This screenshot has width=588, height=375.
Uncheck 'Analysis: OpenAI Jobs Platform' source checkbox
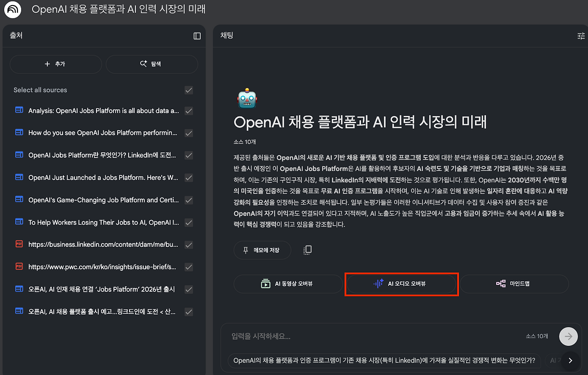point(188,111)
